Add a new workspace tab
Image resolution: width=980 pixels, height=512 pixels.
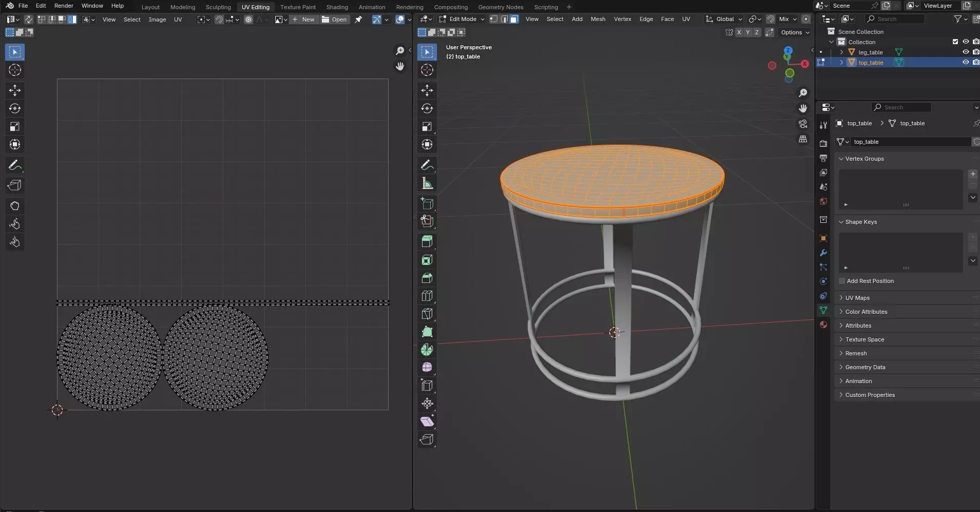click(569, 7)
